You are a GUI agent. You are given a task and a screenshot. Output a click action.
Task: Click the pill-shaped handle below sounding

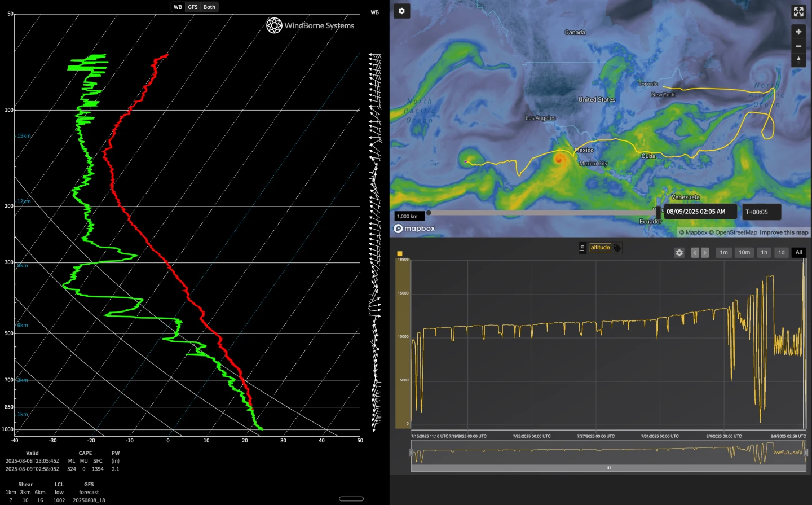click(351, 499)
